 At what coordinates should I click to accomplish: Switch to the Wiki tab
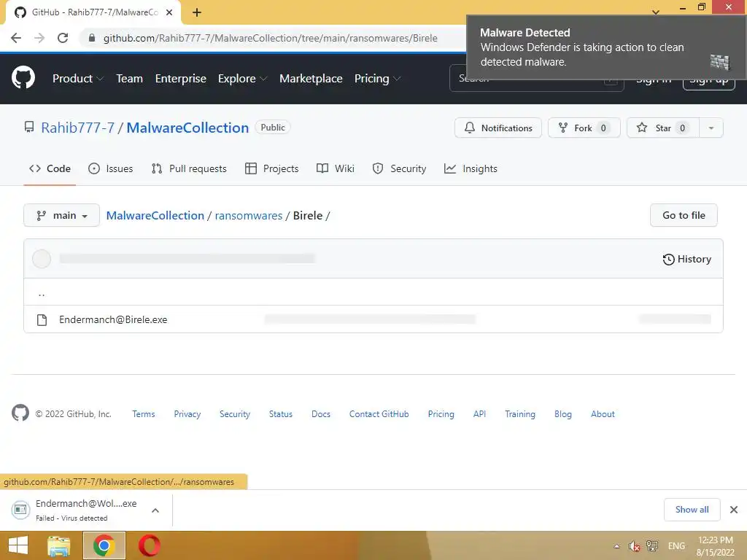pos(336,168)
